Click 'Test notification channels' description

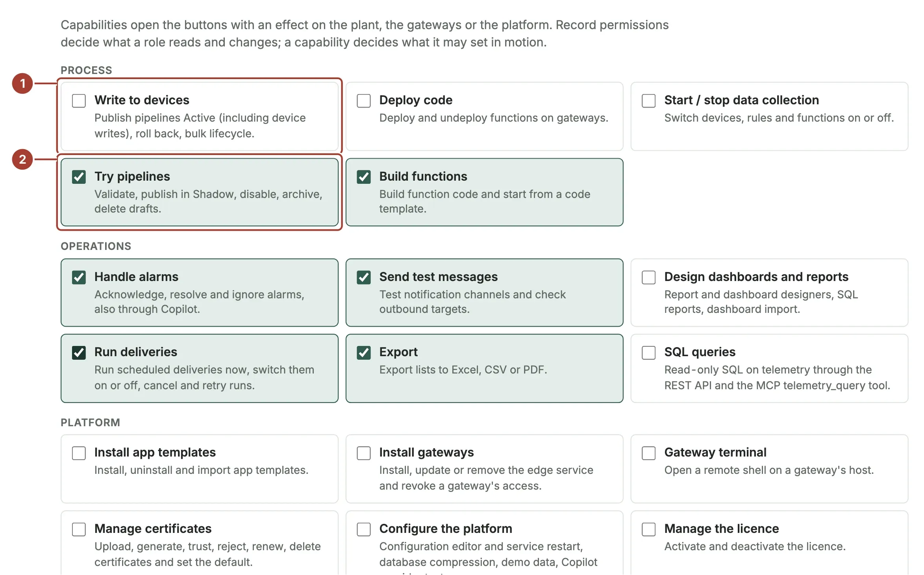(472, 302)
